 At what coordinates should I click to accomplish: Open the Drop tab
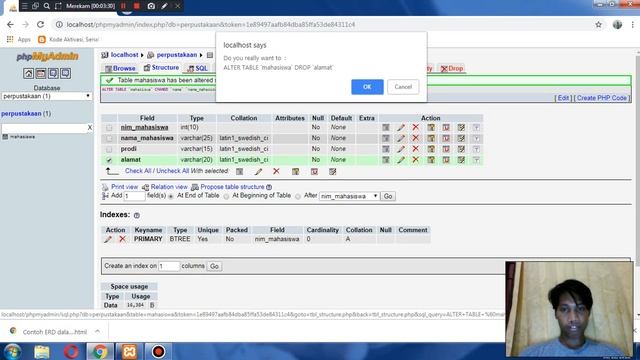(x=452, y=68)
